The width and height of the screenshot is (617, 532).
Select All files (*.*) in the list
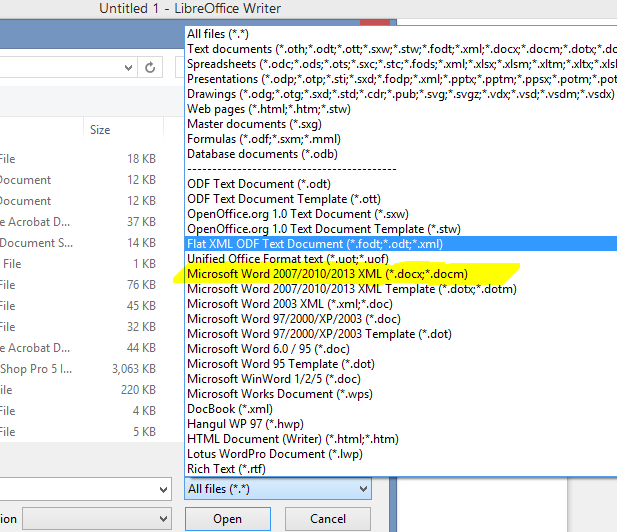(x=401, y=34)
